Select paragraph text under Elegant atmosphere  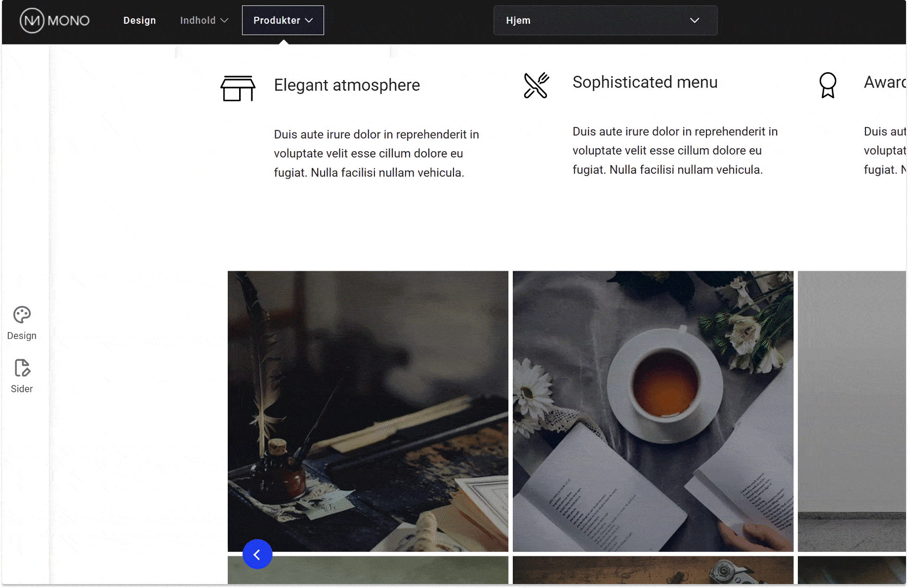click(x=376, y=154)
